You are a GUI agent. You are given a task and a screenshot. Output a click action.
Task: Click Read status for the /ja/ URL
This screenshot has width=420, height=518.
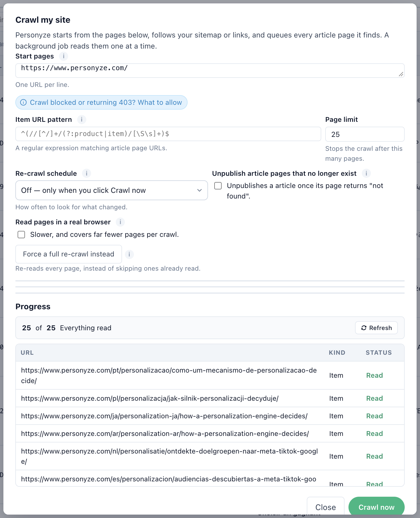[x=375, y=416]
